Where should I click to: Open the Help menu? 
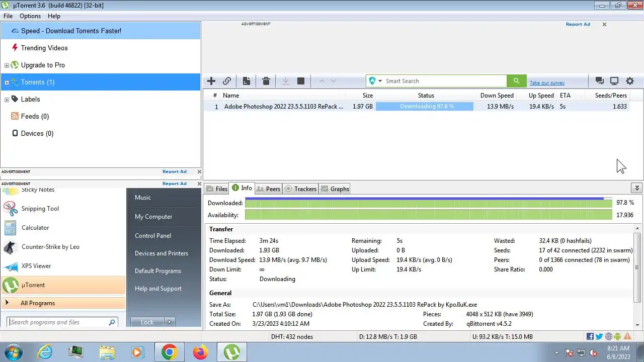pos(54,16)
